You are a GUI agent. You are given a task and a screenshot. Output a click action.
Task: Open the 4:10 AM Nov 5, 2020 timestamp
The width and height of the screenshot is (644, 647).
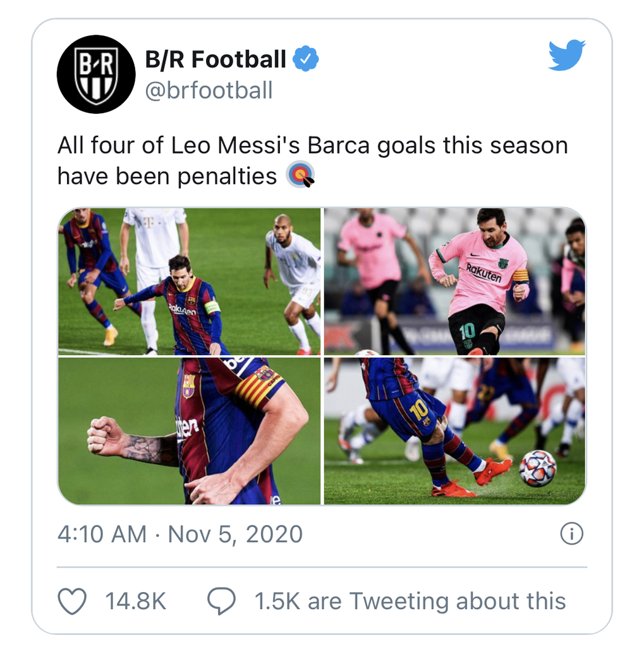(180, 534)
